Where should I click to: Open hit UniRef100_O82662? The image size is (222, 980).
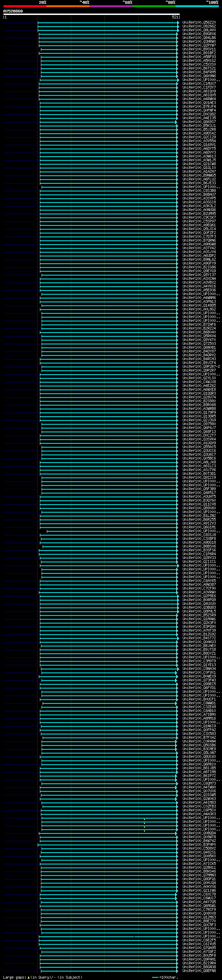coord(199,26)
